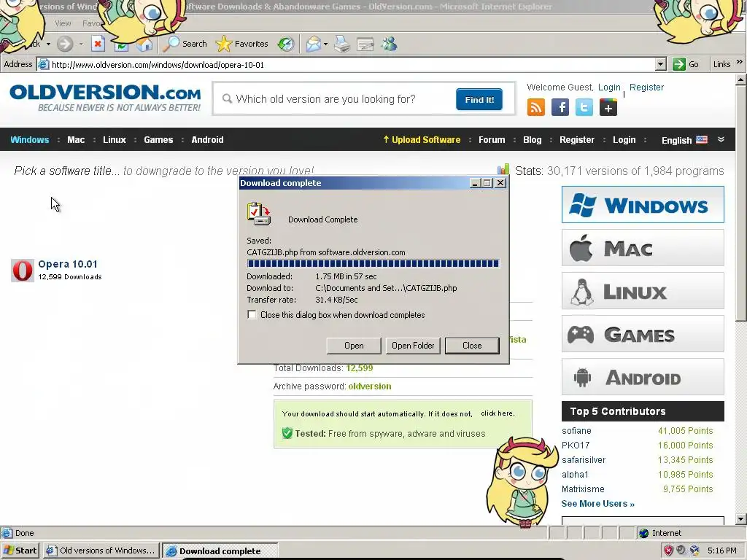Tick Close this dialog box when download completes
The height and width of the screenshot is (560, 747).
pos(252,315)
